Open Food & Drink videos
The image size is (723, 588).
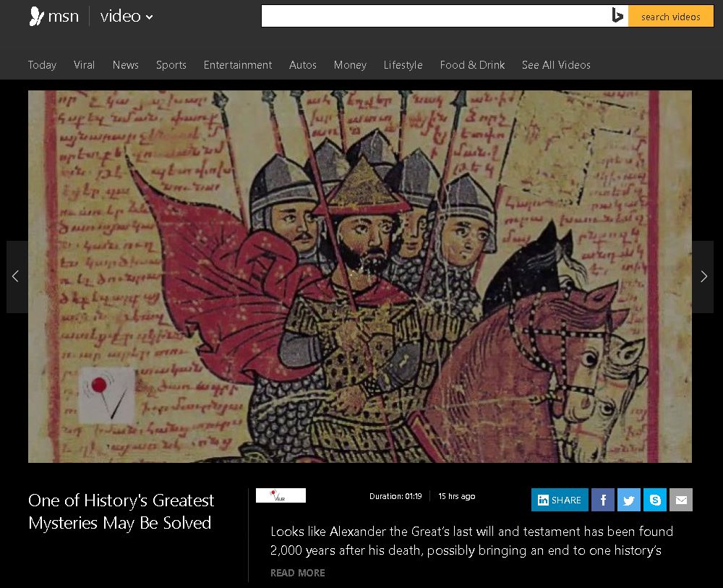pyautogui.click(x=472, y=65)
